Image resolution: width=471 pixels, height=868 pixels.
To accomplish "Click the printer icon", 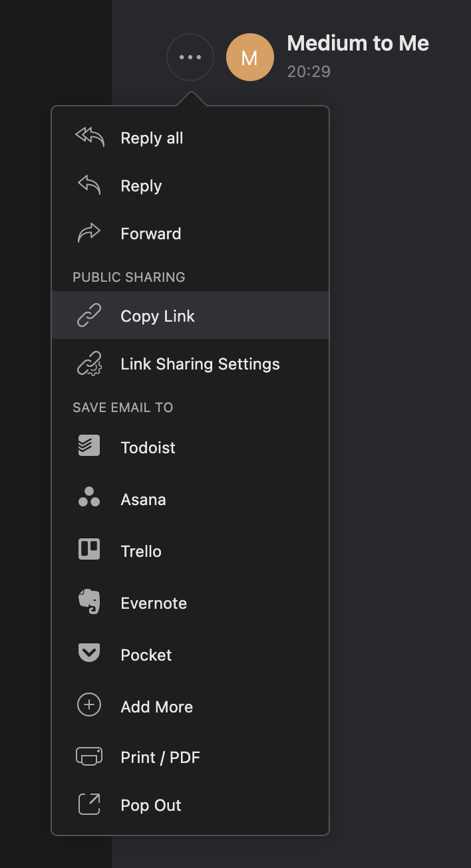I will coord(89,756).
